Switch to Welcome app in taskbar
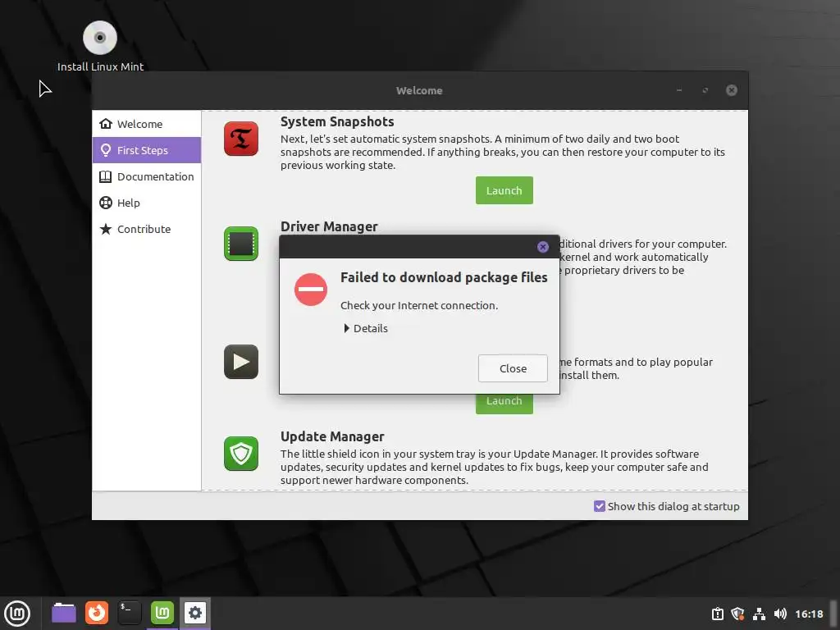Image resolution: width=840 pixels, height=630 pixels. [162, 613]
